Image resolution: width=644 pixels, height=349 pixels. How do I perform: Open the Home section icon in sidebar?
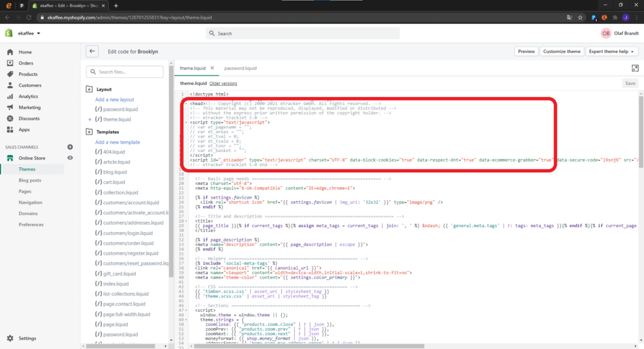coord(10,52)
